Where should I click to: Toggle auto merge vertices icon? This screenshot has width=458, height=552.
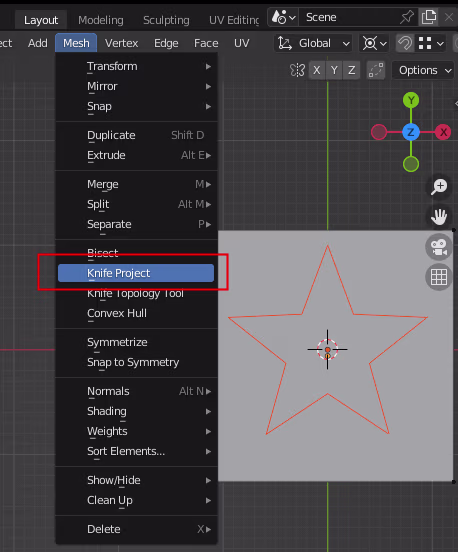pos(376,70)
